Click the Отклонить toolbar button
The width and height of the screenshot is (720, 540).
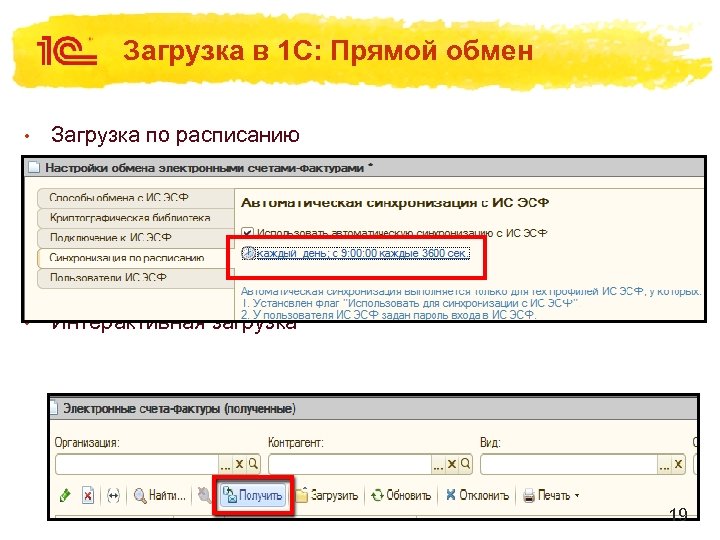[478, 495]
